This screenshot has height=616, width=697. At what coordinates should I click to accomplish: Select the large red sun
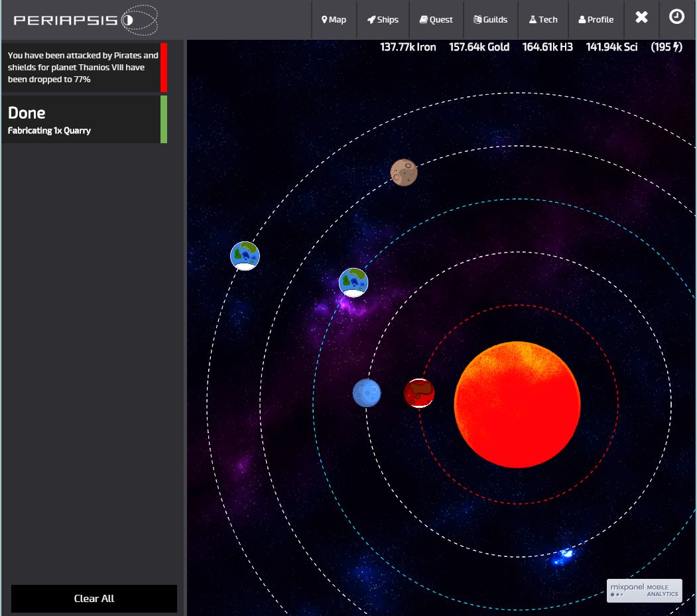point(517,404)
